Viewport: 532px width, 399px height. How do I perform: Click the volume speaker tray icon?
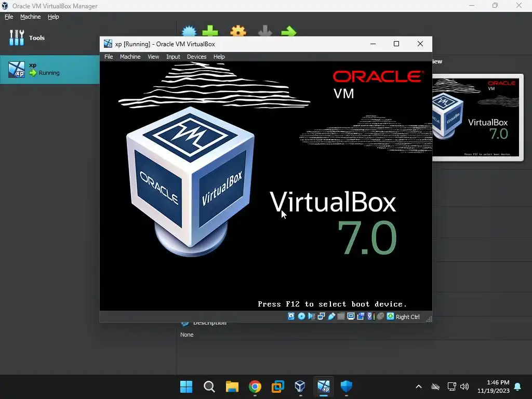point(464,387)
